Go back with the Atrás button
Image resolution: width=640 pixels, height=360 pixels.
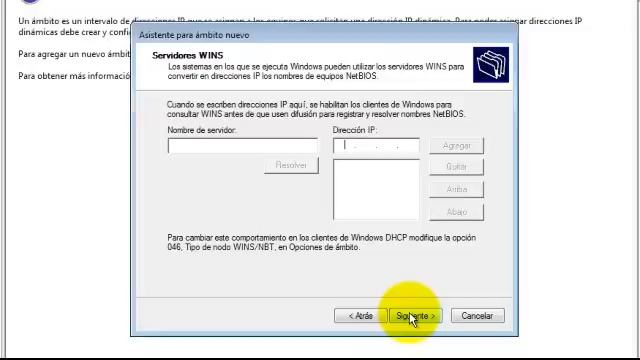click(360, 316)
